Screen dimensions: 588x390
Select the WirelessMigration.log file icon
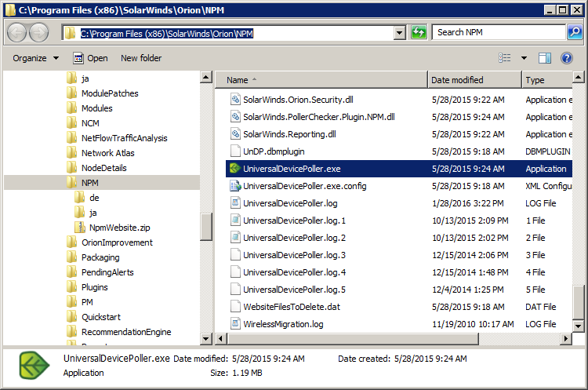235,324
